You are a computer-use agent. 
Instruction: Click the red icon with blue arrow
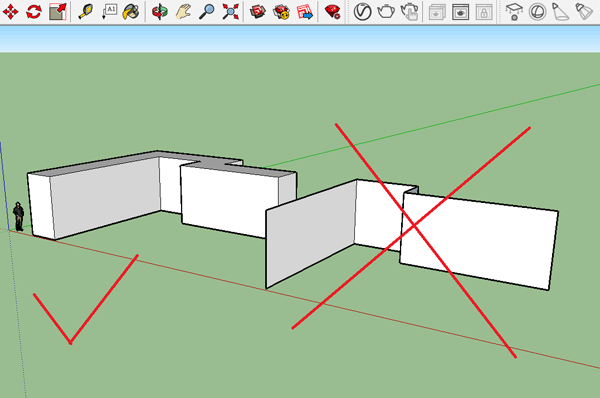click(305, 12)
